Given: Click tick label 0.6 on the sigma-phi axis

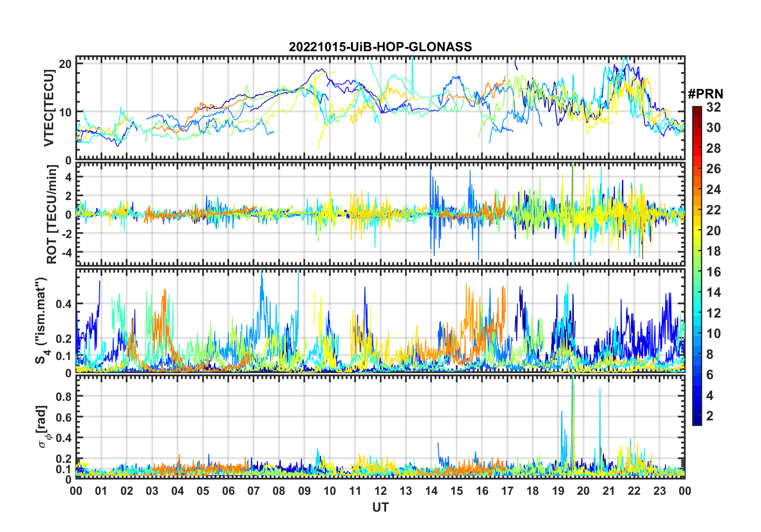Looking at the screenshot, I should tap(64, 417).
